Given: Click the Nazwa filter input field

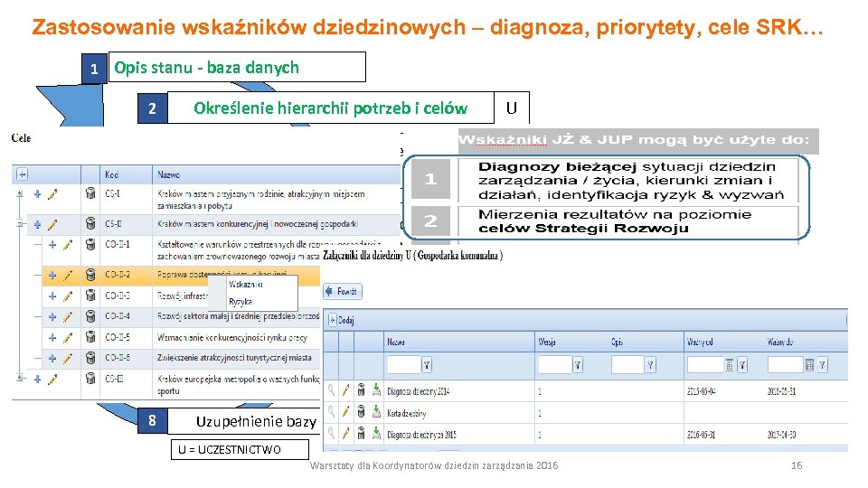Looking at the screenshot, I should 404,364.
